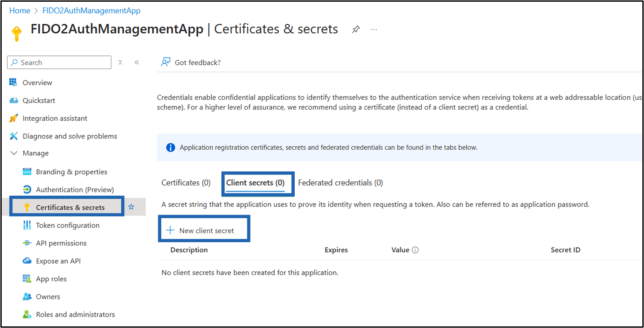Open the Federated credentials (0) tab
The image size is (644, 328).
(340, 183)
